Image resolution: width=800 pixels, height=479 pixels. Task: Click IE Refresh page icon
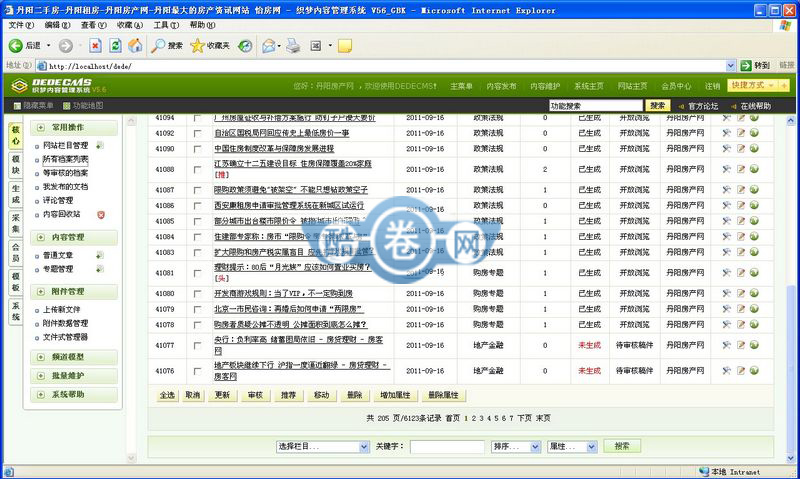pyautogui.click(x=115, y=46)
